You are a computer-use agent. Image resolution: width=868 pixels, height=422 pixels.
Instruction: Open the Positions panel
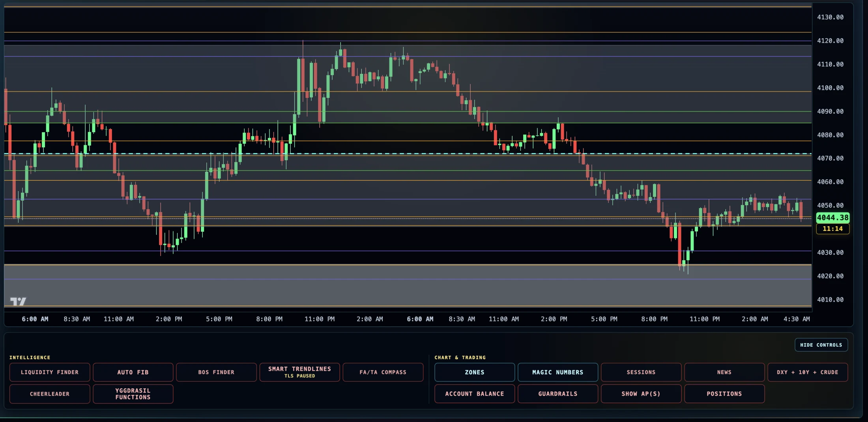[x=724, y=394]
